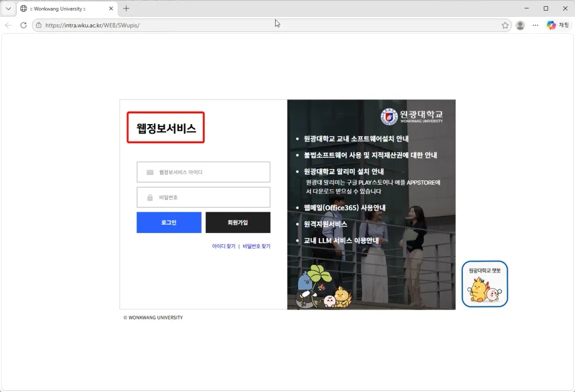Open 교내 LLM 서비스 이용안내
Screen dimensions: 575x392
pos(341,240)
